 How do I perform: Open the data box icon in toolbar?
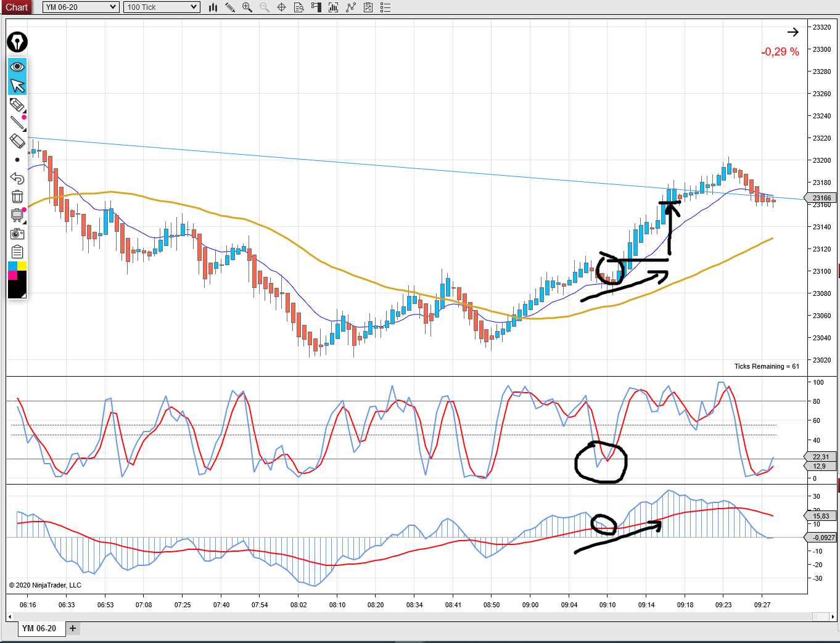click(x=299, y=7)
